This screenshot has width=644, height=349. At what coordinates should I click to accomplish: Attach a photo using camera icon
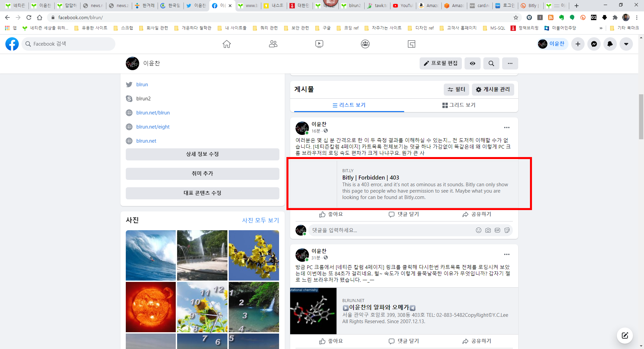(488, 230)
